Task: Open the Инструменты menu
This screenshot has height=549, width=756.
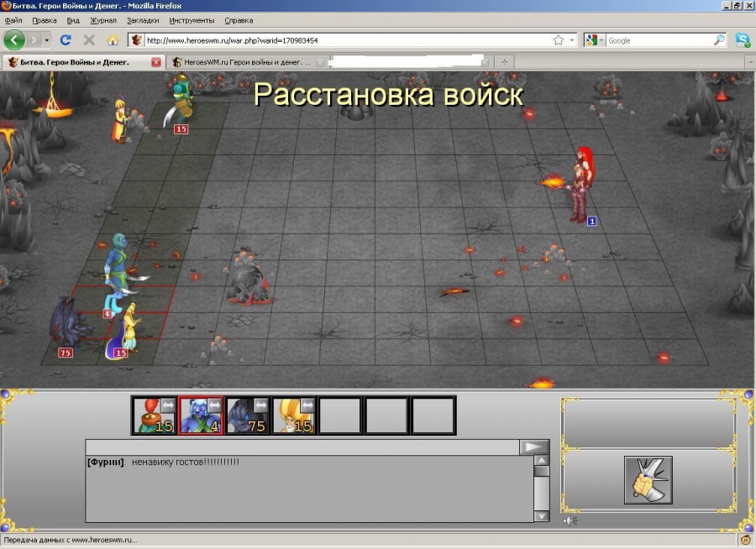Action: tap(192, 20)
